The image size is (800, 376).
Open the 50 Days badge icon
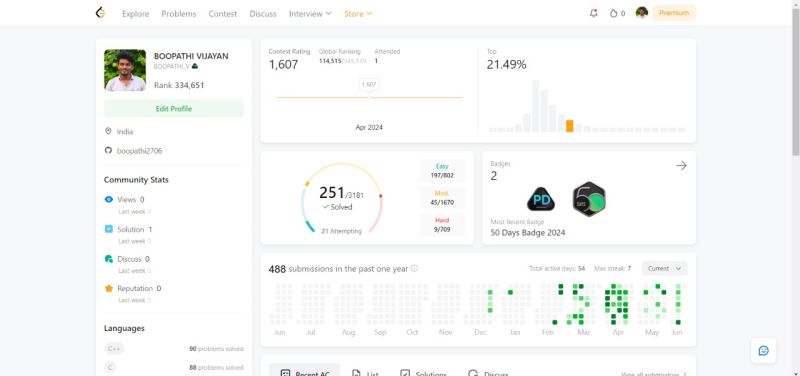[x=589, y=198]
